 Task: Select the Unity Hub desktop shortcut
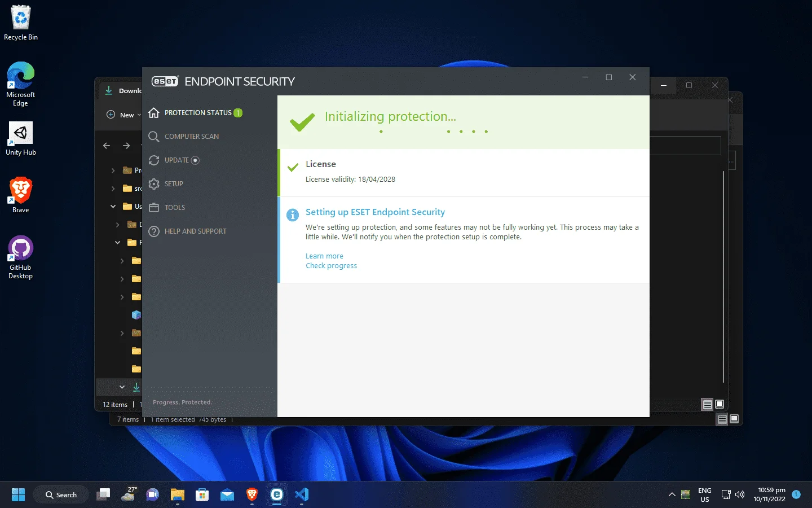tap(21, 139)
